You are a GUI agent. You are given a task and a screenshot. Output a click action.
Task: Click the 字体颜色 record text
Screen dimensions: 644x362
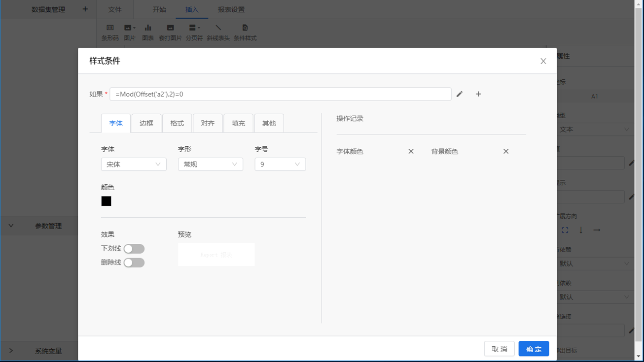tap(350, 151)
